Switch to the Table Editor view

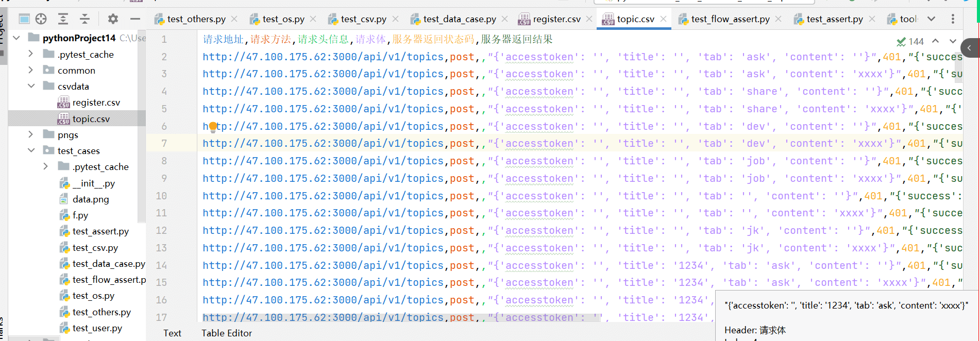[227, 333]
